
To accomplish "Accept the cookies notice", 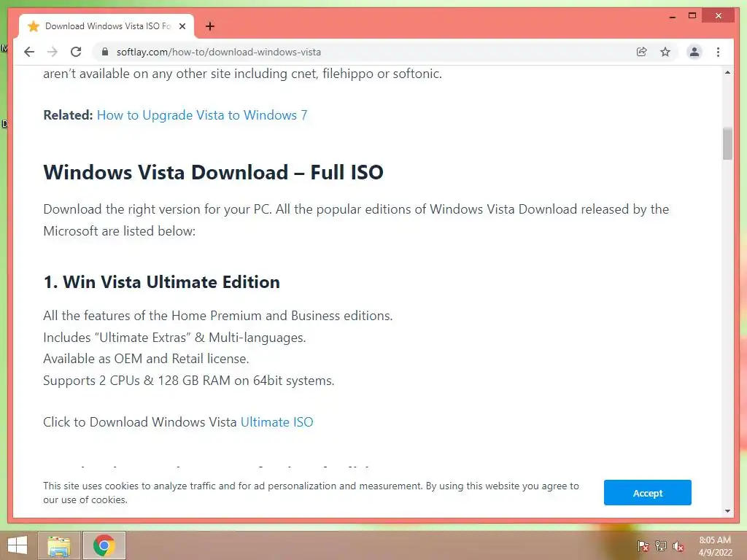I will (648, 493).
